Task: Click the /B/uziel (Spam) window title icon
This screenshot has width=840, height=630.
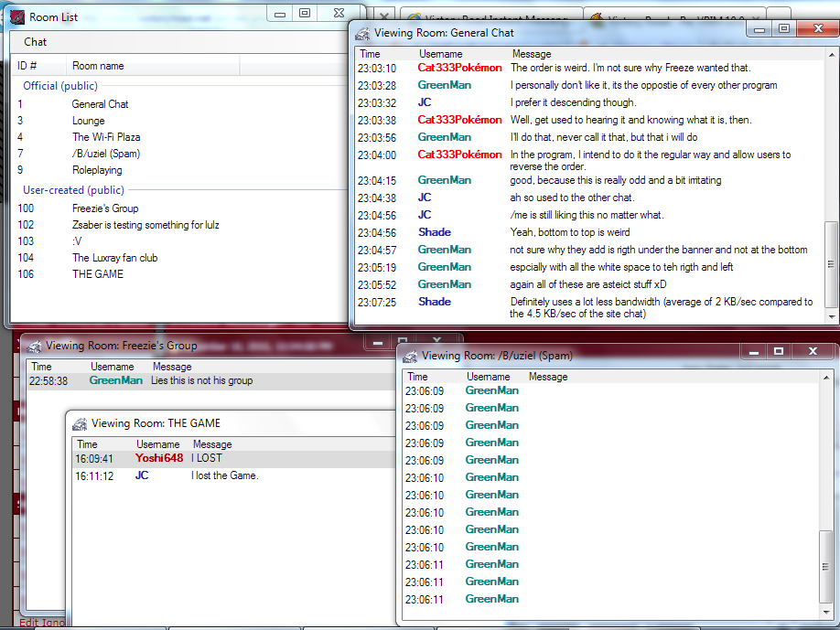Action: [x=409, y=356]
